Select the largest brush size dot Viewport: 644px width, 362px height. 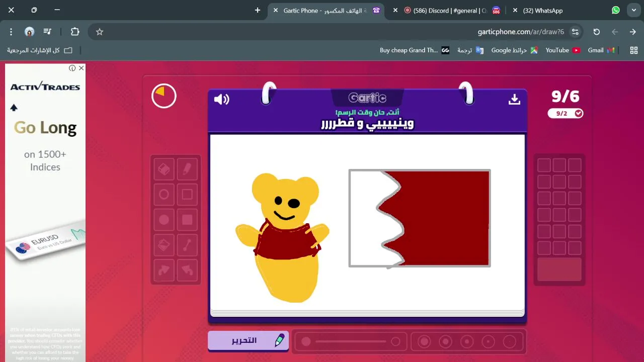tap(424, 342)
